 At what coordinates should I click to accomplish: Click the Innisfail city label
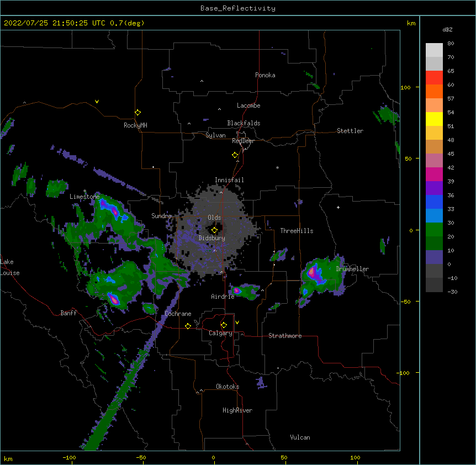click(229, 180)
